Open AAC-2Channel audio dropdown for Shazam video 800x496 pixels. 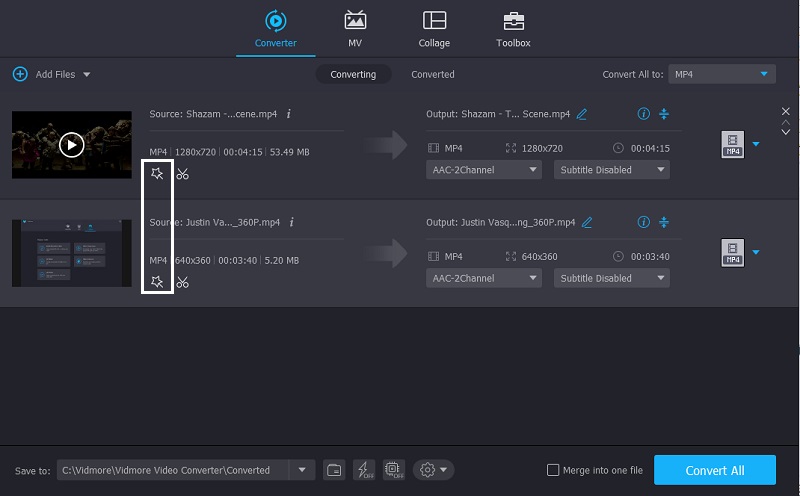pyautogui.click(x=484, y=170)
